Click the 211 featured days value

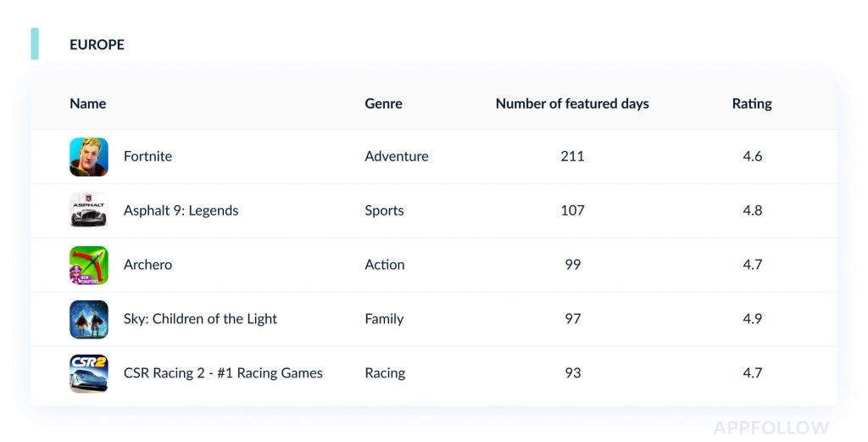coord(572,156)
